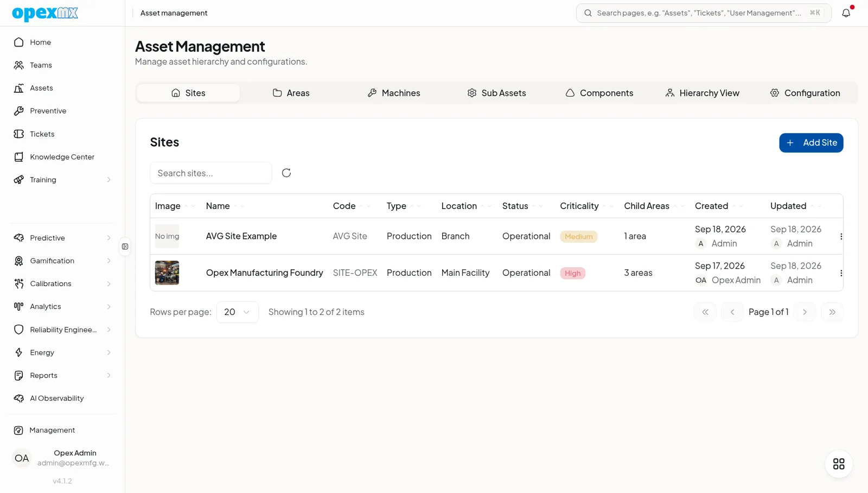The height and width of the screenshot is (493, 868).
Task: Open the Opex Admin user profile
Action: (x=62, y=458)
